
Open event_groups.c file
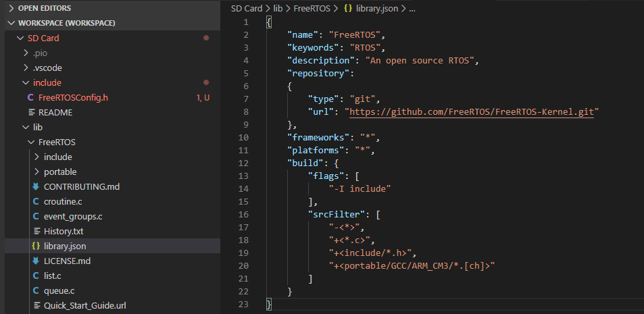coord(73,216)
